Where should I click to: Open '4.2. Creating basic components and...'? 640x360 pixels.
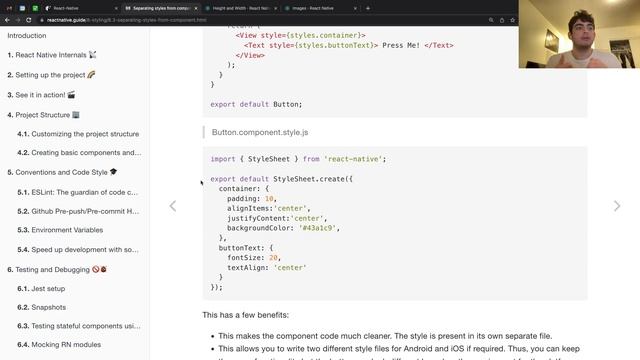coord(79,153)
